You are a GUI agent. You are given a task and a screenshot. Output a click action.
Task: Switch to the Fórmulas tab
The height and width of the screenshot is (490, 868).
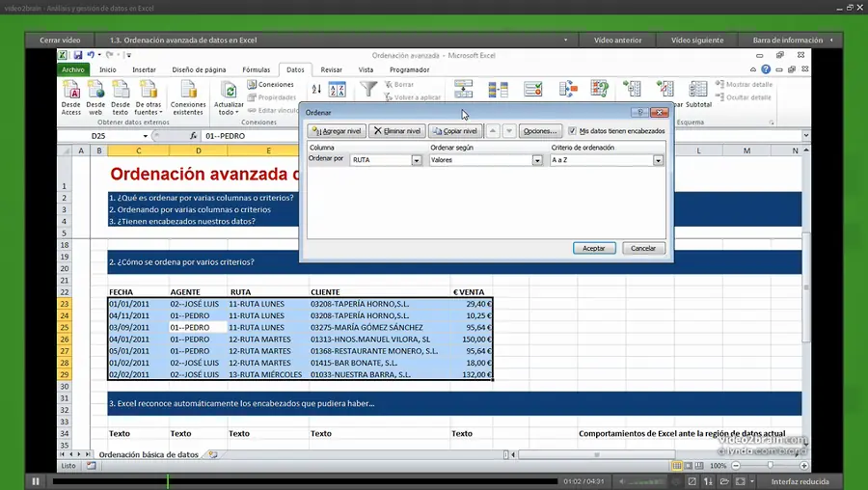257,69
